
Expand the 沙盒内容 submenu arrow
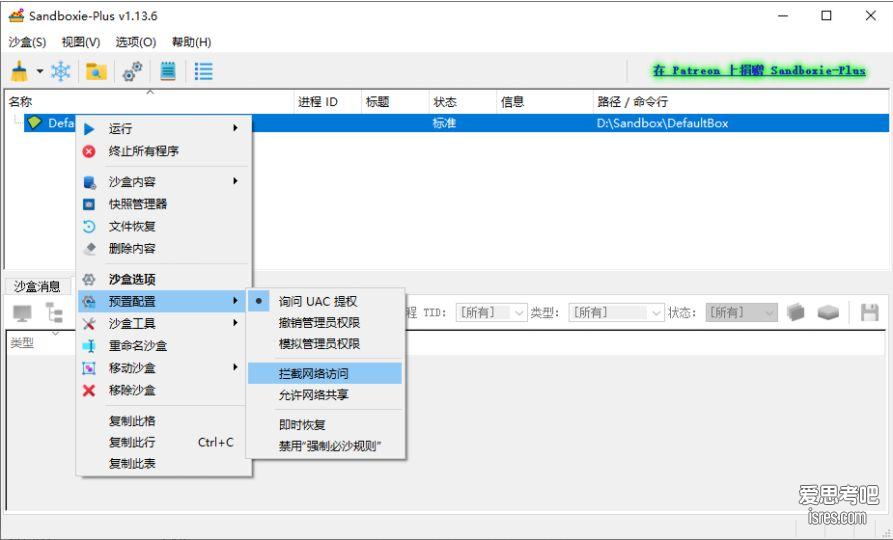[x=235, y=181]
